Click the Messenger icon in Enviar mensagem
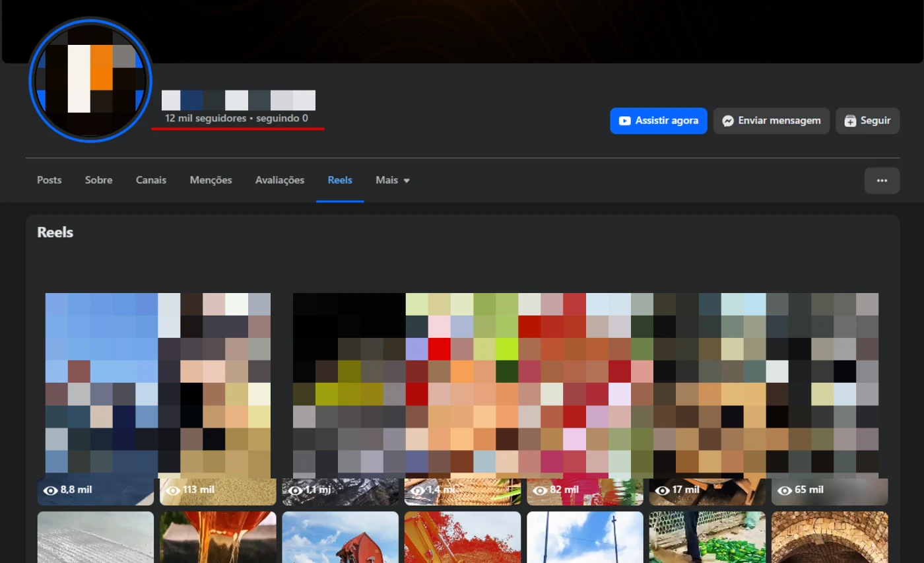 tap(728, 121)
